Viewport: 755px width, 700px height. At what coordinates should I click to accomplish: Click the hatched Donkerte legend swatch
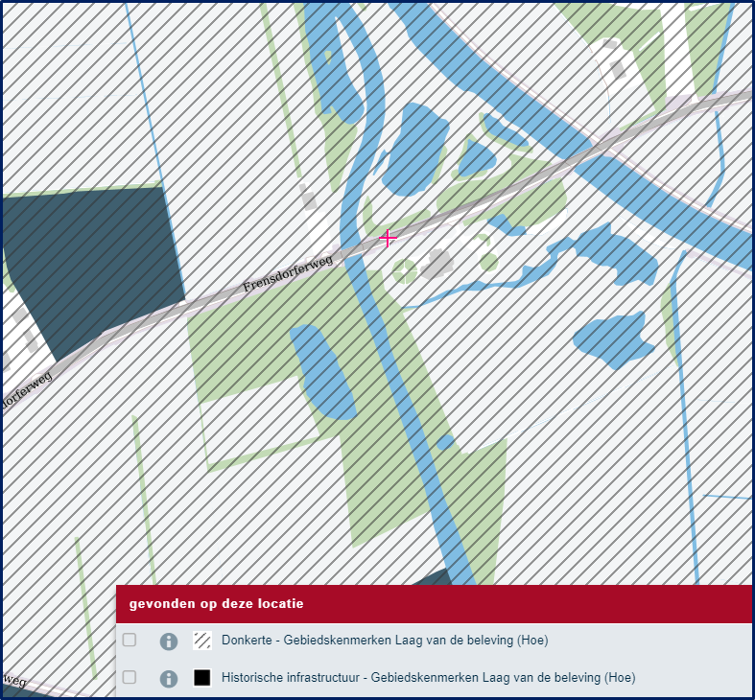202,641
